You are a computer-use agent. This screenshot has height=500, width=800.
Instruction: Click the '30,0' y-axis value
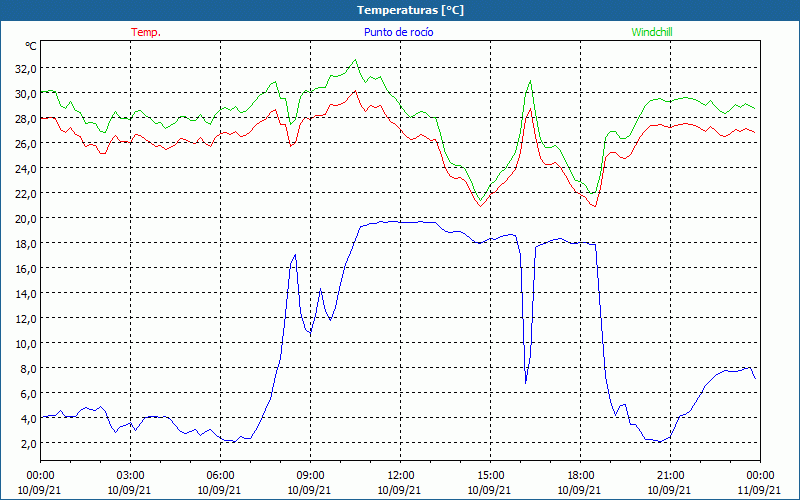coord(26,93)
